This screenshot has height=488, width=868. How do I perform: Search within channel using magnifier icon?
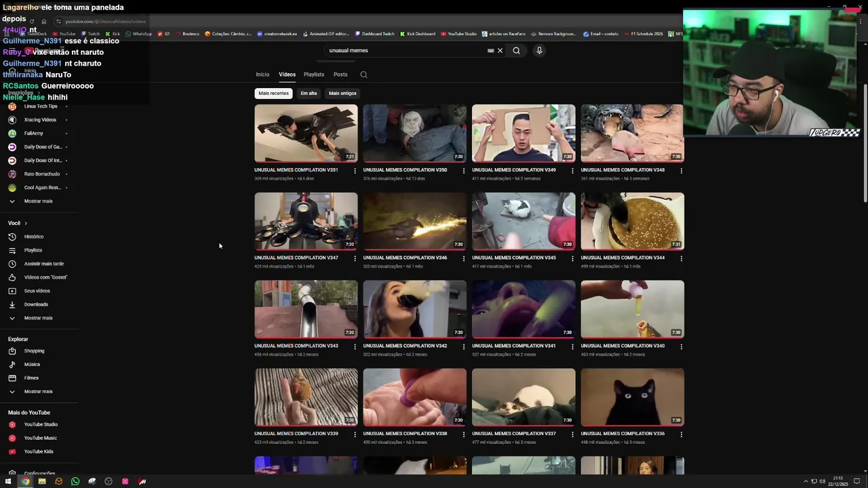[363, 75]
